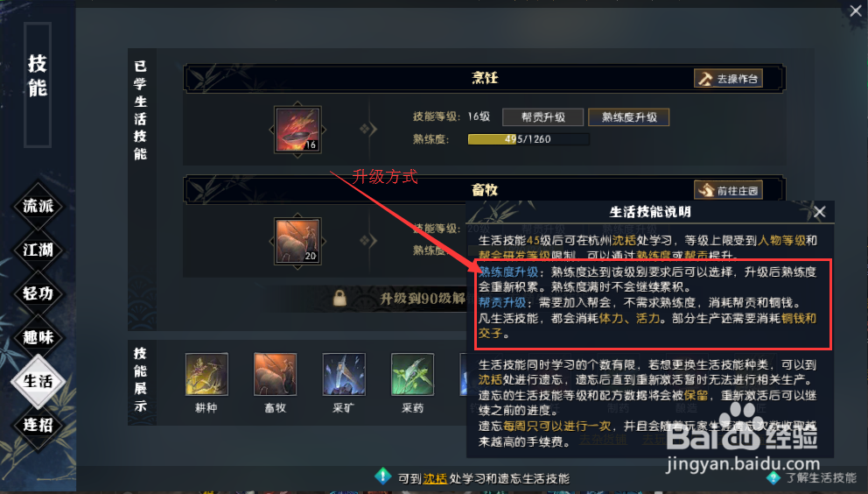This screenshot has width=868, height=494.
Task: Switch to the 江湖 tab
Action: (38, 250)
